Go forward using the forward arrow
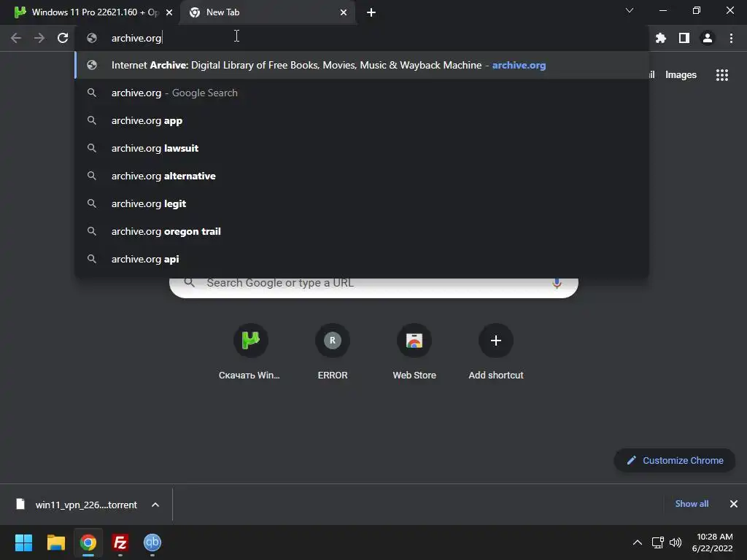747x560 pixels. 39,38
